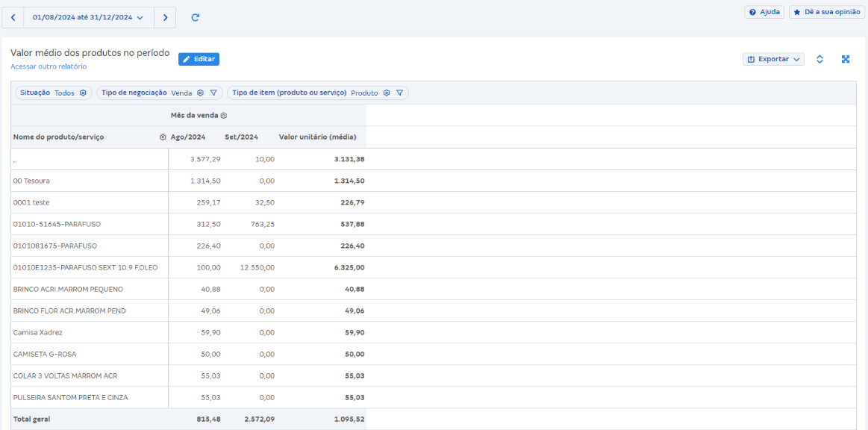868x430 pixels.
Task: Toggle expand/collapse rows chevron icon
Action: 819,59
